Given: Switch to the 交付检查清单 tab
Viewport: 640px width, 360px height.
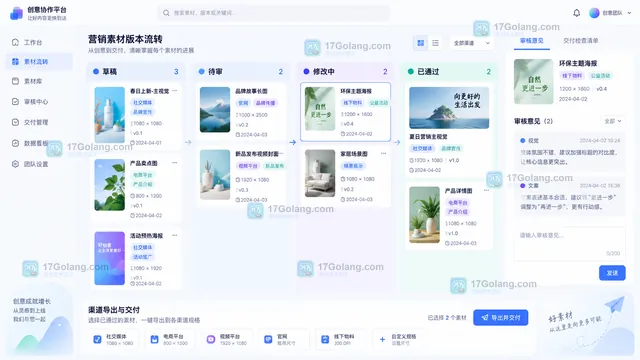Looking at the screenshot, I should click(581, 41).
